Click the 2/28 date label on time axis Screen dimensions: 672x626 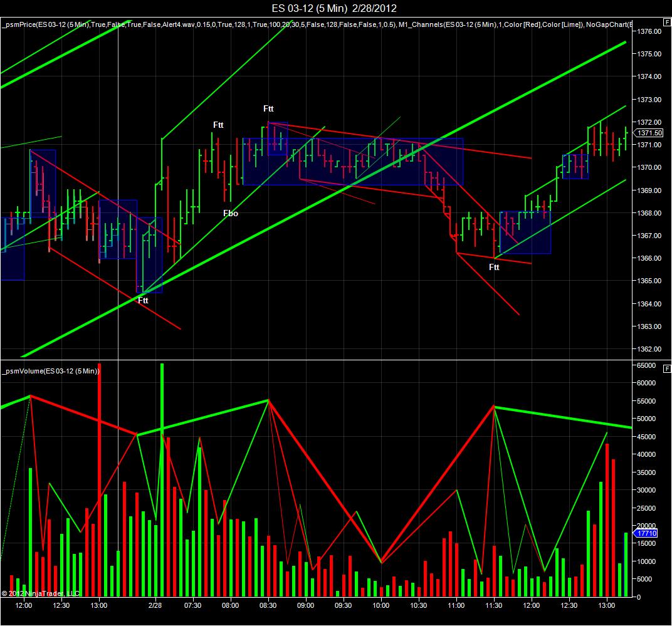coord(155,605)
